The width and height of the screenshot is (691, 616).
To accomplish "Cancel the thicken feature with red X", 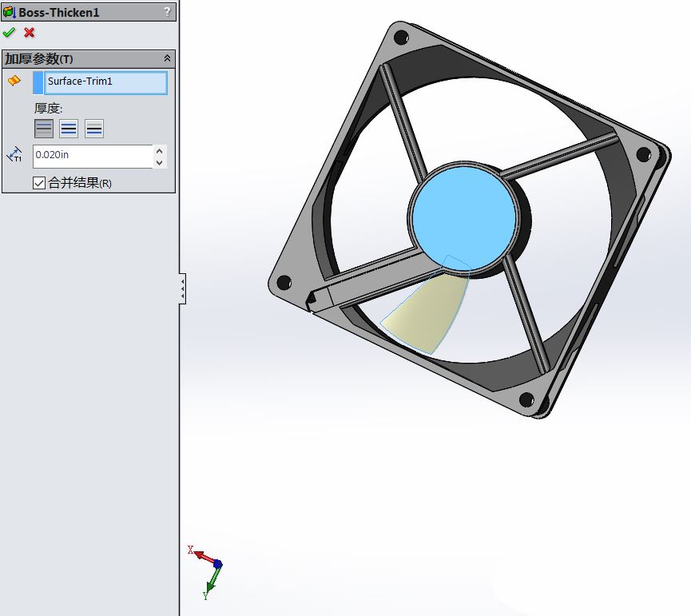I will coord(29,33).
